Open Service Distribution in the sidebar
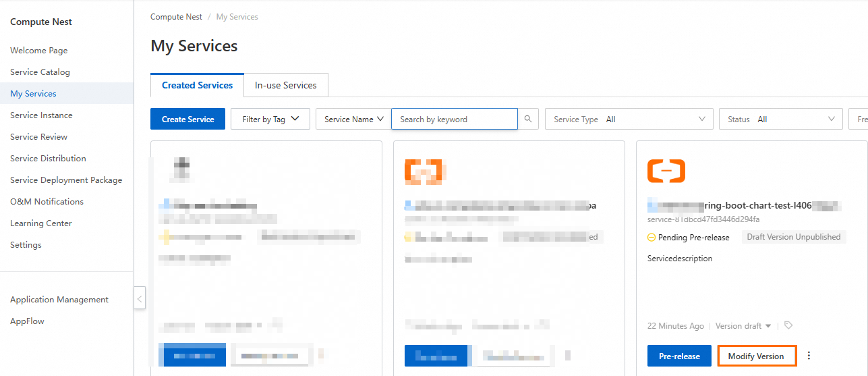Screen dimensions: 868x376 point(48,158)
